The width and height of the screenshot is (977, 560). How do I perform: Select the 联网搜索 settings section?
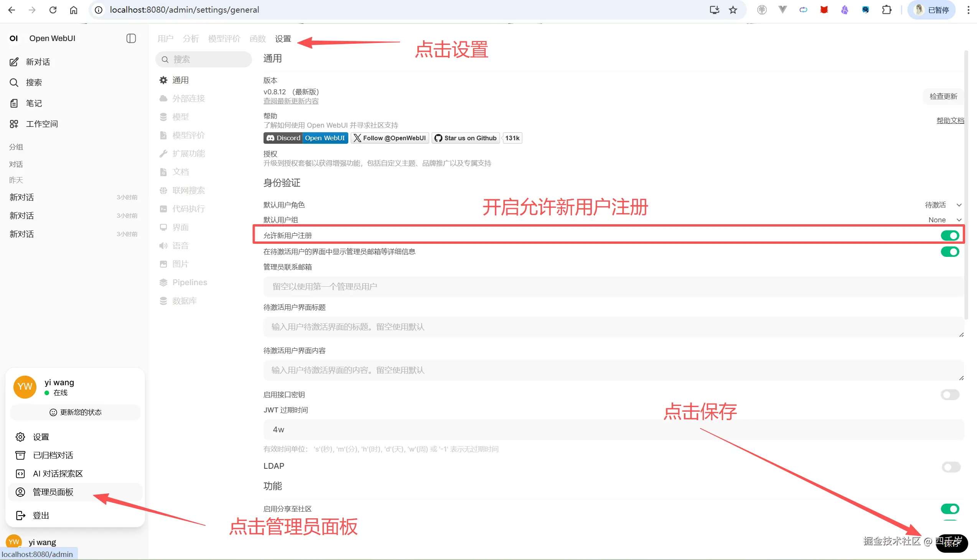point(189,190)
